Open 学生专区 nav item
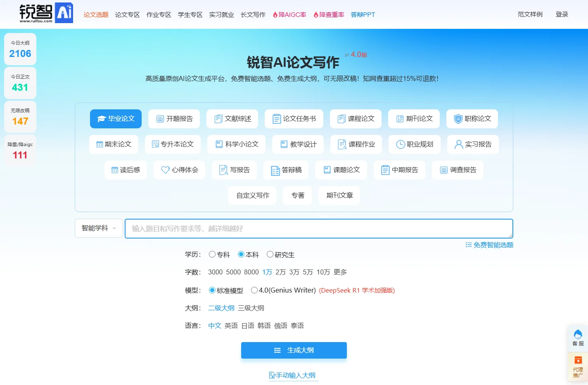The width and height of the screenshot is (588, 385). 190,14
